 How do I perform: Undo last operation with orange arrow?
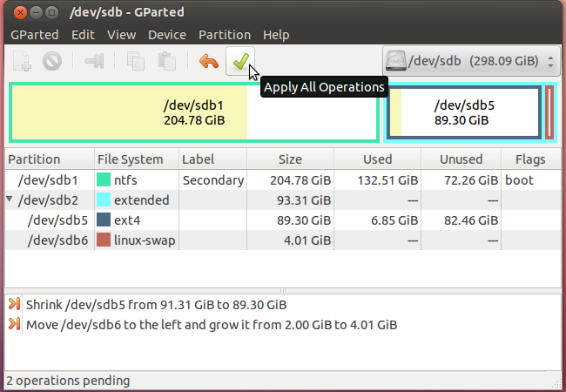tap(209, 61)
